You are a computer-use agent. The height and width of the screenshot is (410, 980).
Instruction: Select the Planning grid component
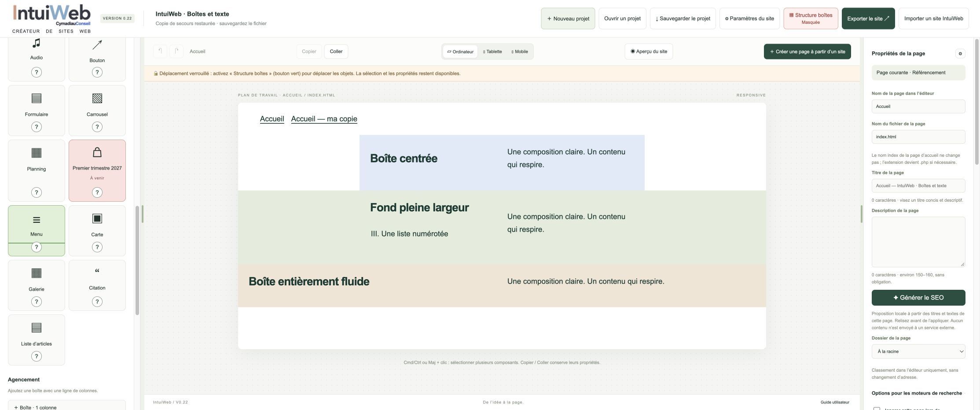pos(37,170)
